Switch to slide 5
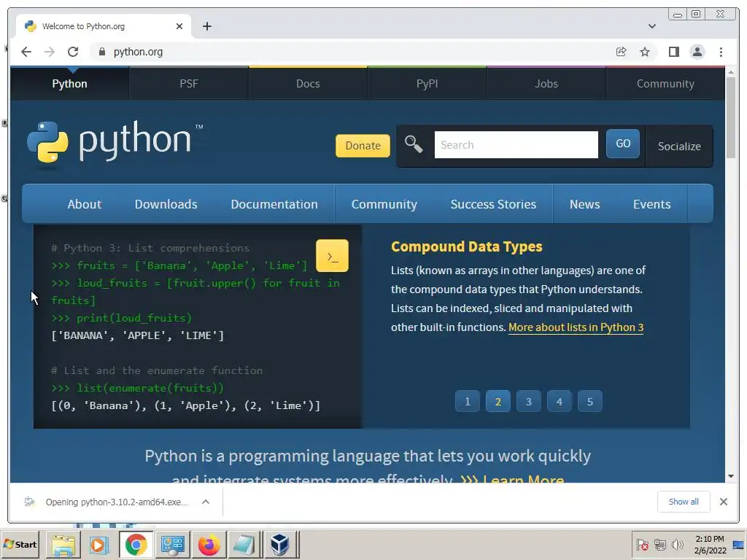The image size is (747, 560). [x=589, y=402]
